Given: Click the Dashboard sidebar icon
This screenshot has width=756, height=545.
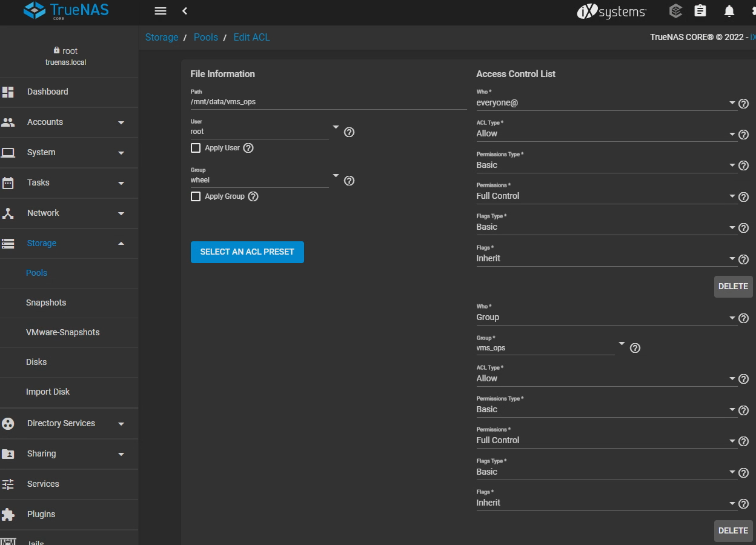Looking at the screenshot, I should pyautogui.click(x=8, y=92).
